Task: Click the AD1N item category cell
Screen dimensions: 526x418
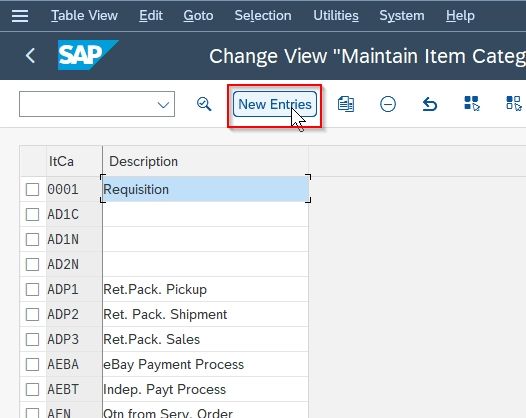Action: [74, 240]
